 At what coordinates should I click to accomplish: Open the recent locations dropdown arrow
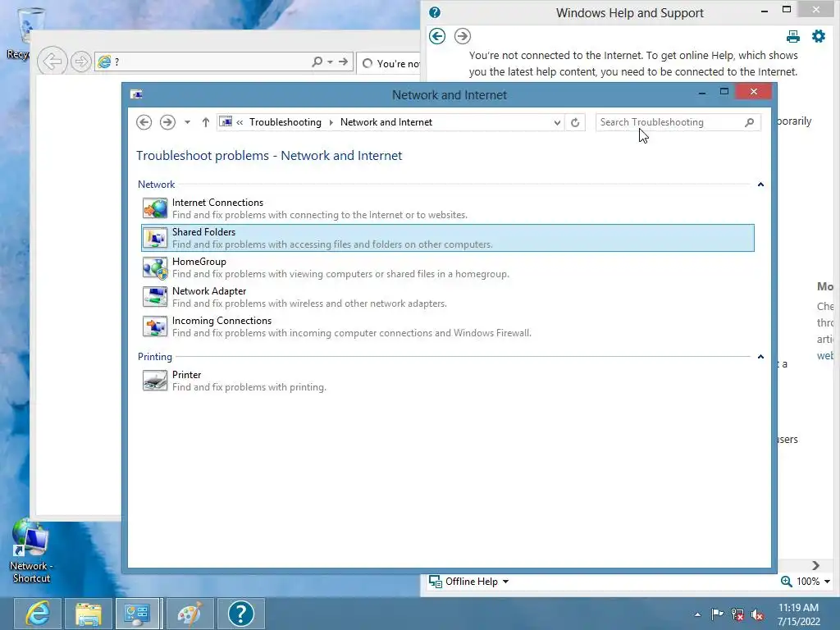tap(187, 122)
